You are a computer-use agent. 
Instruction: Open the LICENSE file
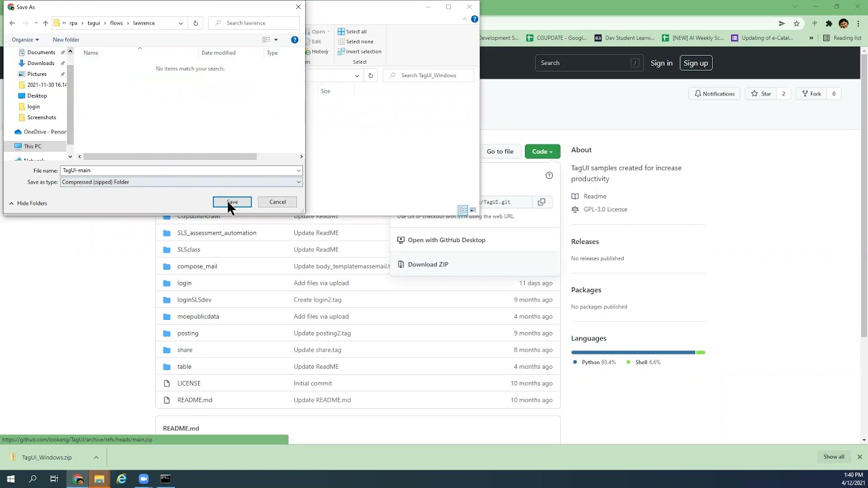click(189, 383)
